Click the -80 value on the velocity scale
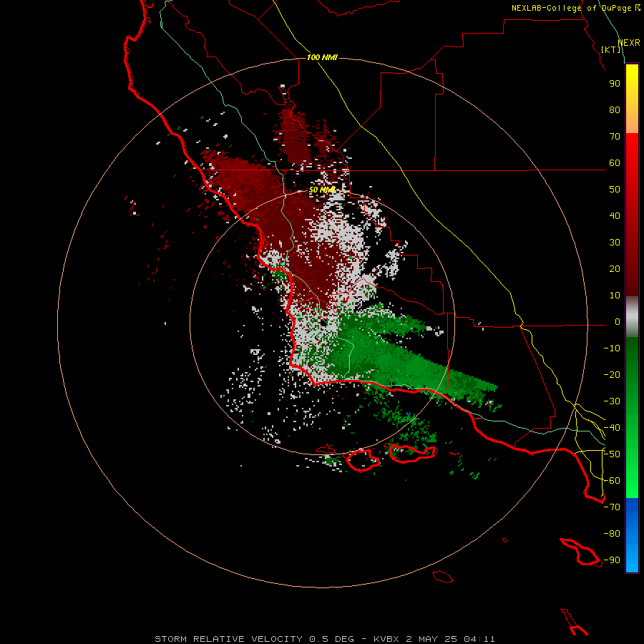 [x=612, y=534]
